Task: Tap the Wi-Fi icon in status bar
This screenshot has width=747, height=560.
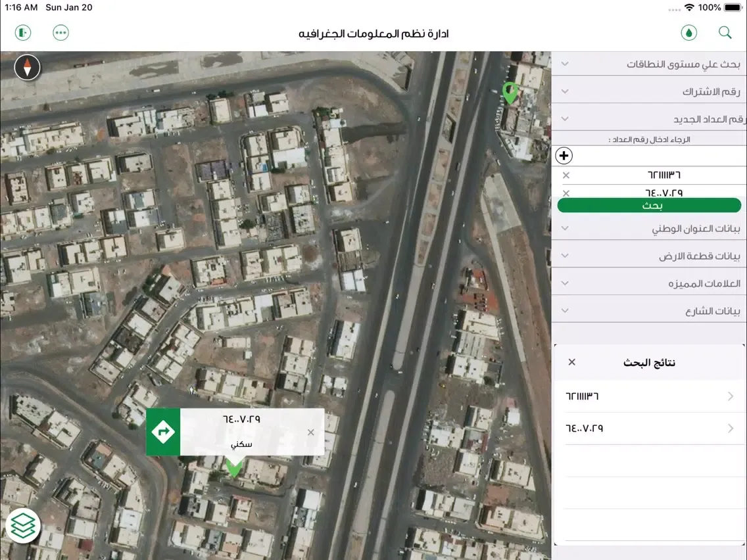Action: (689, 8)
